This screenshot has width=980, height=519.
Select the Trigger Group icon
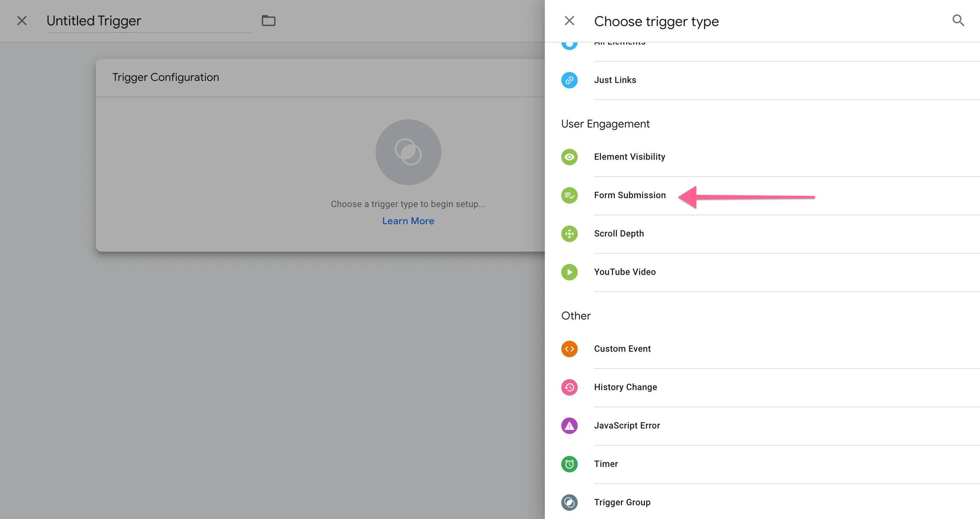pyautogui.click(x=569, y=502)
